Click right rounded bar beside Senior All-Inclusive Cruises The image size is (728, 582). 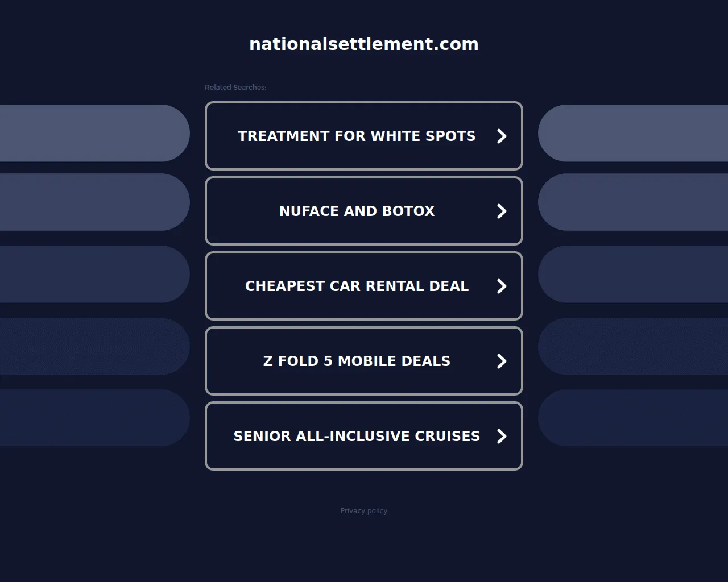tap(633, 418)
